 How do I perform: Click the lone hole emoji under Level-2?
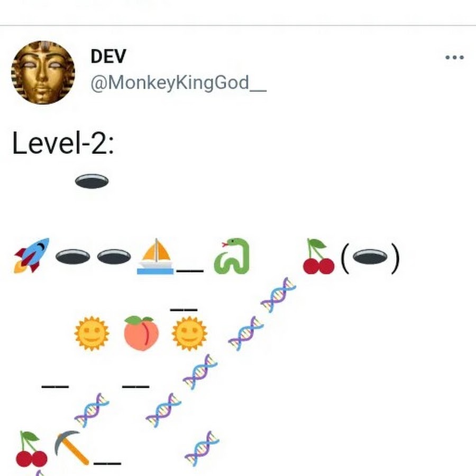tap(91, 181)
